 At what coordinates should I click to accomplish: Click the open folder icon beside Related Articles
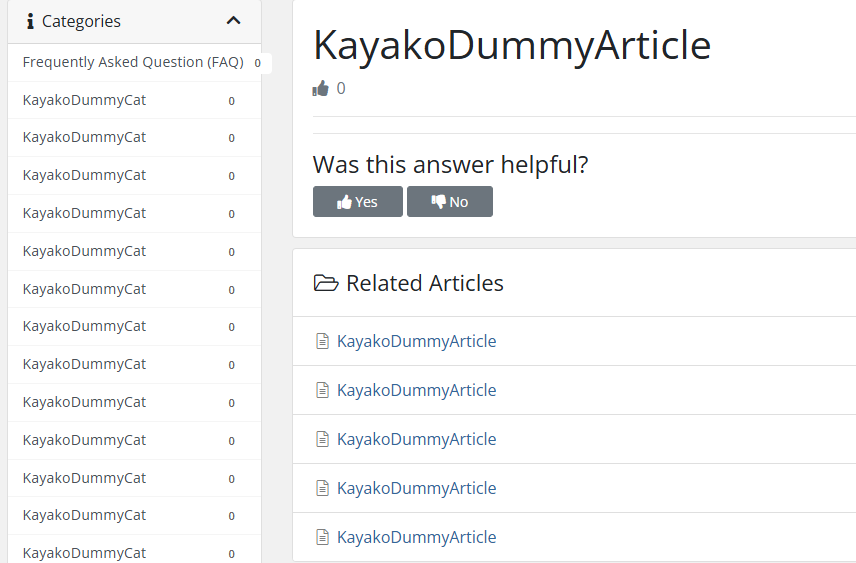click(x=326, y=283)
